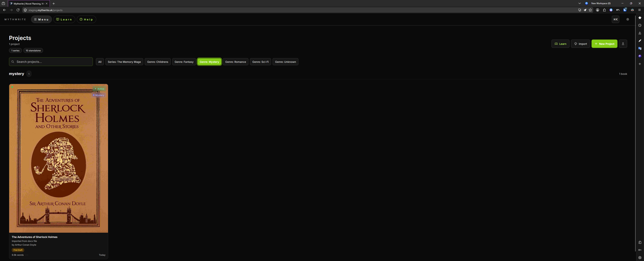Go forward with the browser arrow
This screenshot has width=644, height=261.
tap(11, 10)
